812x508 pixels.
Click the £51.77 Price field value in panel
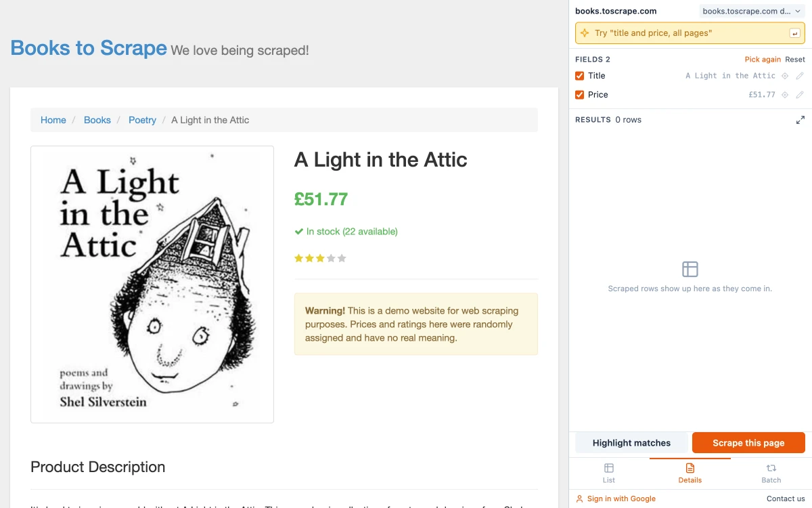click(762, 95)
